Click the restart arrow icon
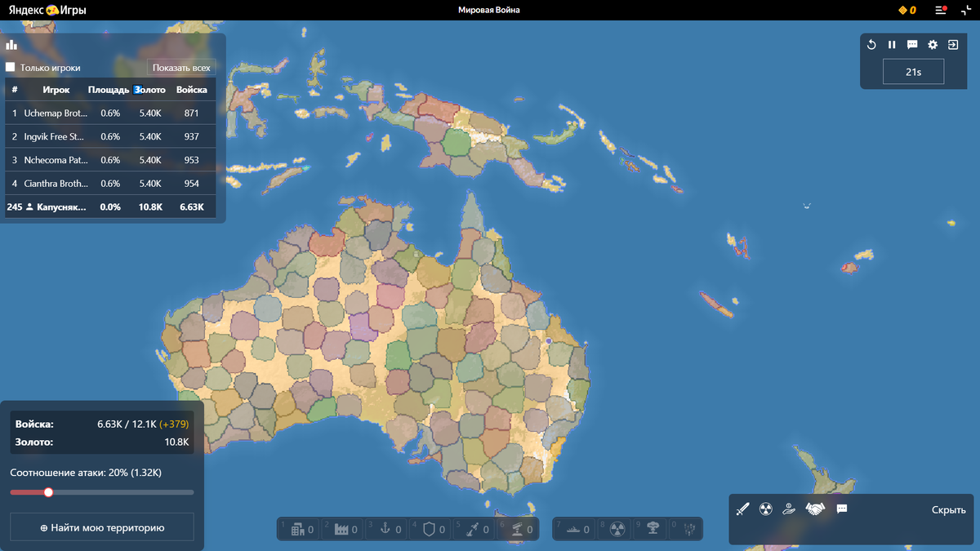Viewport: 980px width, 551px height. pos(871,45)
